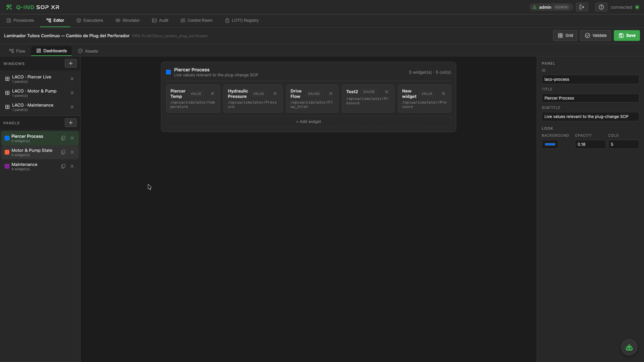Duplicate the Motor & Pump State panel
644x362 pixels.
63,152
